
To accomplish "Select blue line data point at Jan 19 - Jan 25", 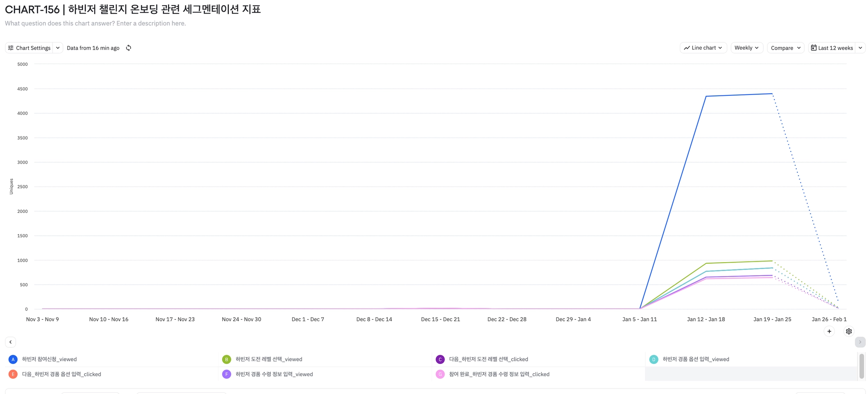I will pyautogui.click(x=772, y=94).
